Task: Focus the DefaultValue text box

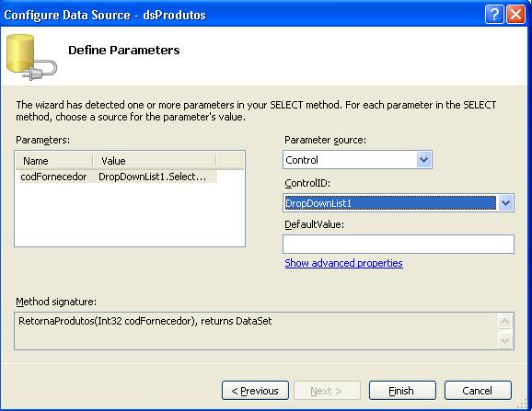Action: click(x=399, y=244)
